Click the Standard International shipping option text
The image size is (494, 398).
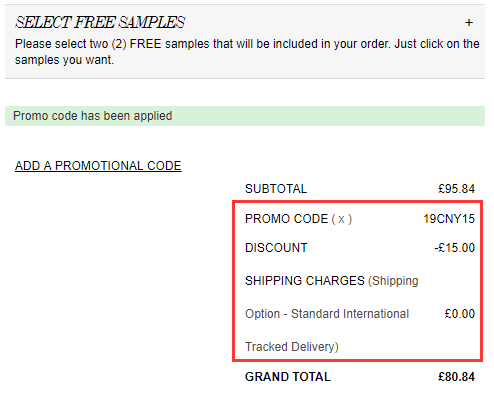point(327,314)
